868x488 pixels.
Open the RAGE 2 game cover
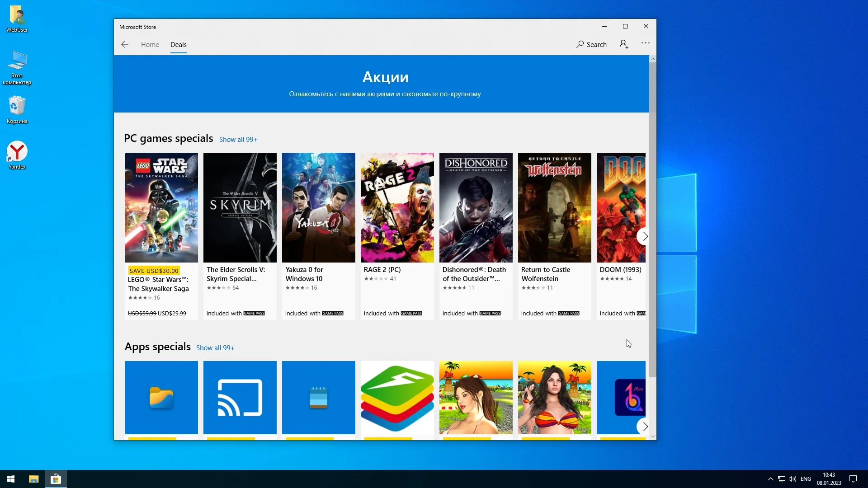click(x=397, y=207)
